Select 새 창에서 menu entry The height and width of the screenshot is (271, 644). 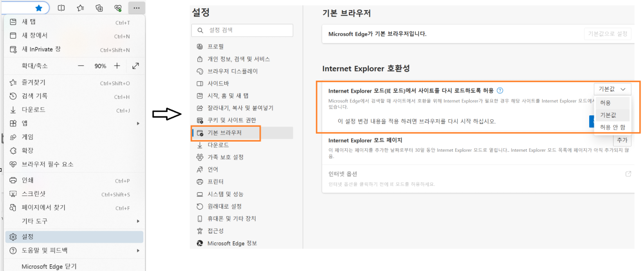pyautogui.click(x=74, y=36)
